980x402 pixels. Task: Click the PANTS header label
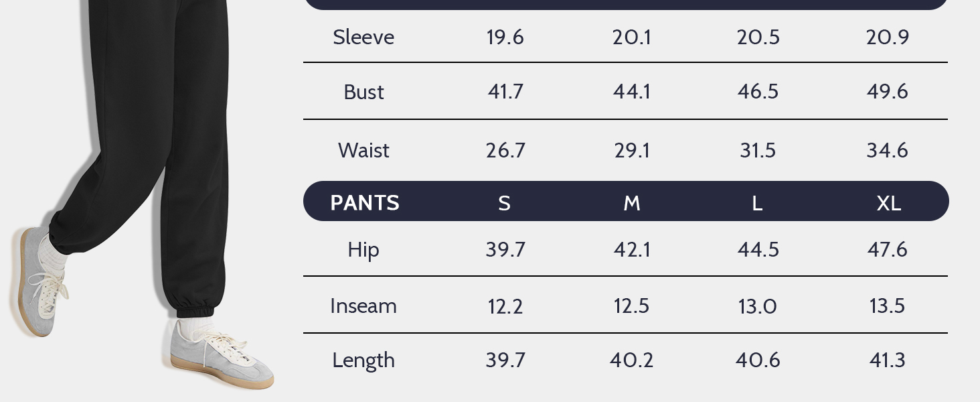(365, 202)
